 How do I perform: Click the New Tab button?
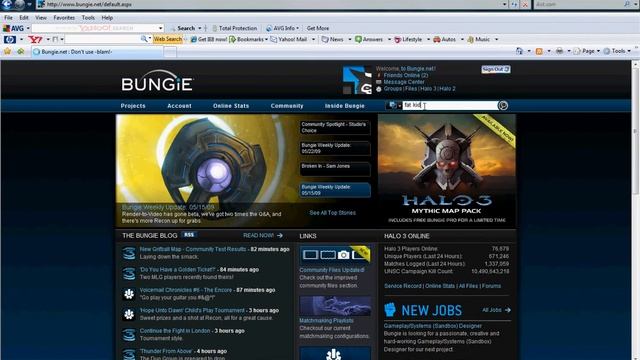(x=170, y=52)
